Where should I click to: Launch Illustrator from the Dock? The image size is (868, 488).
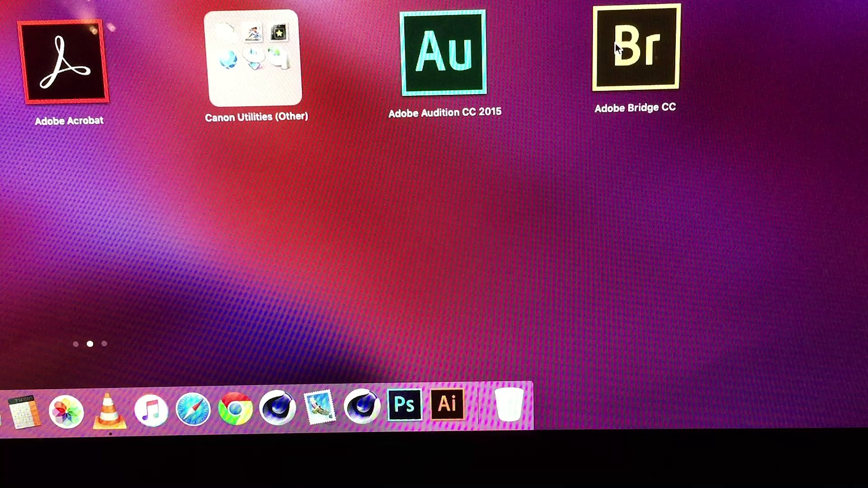pyautogui.click(x=447, y=404)
